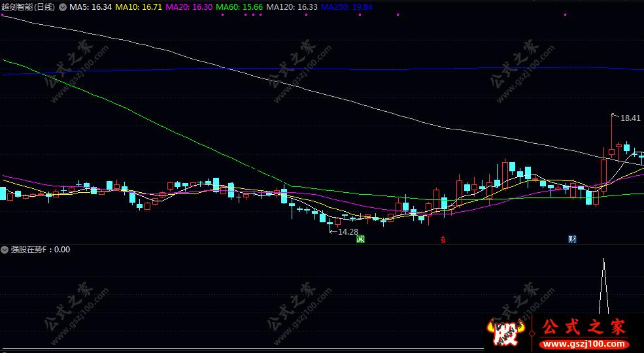Select the yellow MA10 value label
644x353 pixels.
coord(138,7)
